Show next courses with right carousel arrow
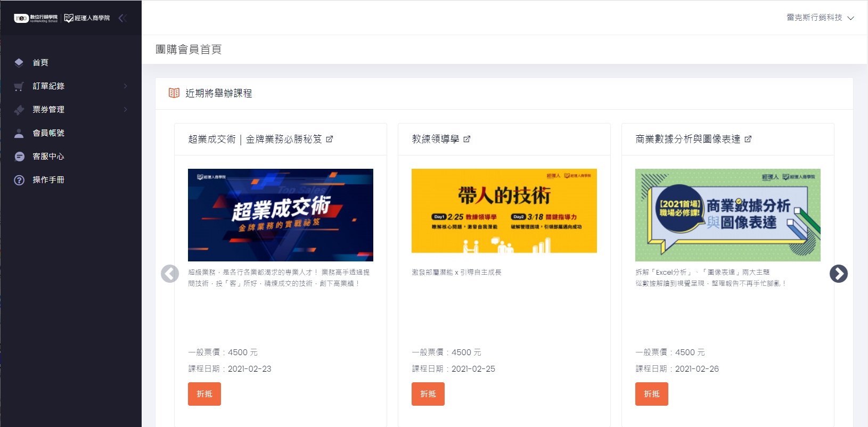Screen dimensions: 868x427 839,274
